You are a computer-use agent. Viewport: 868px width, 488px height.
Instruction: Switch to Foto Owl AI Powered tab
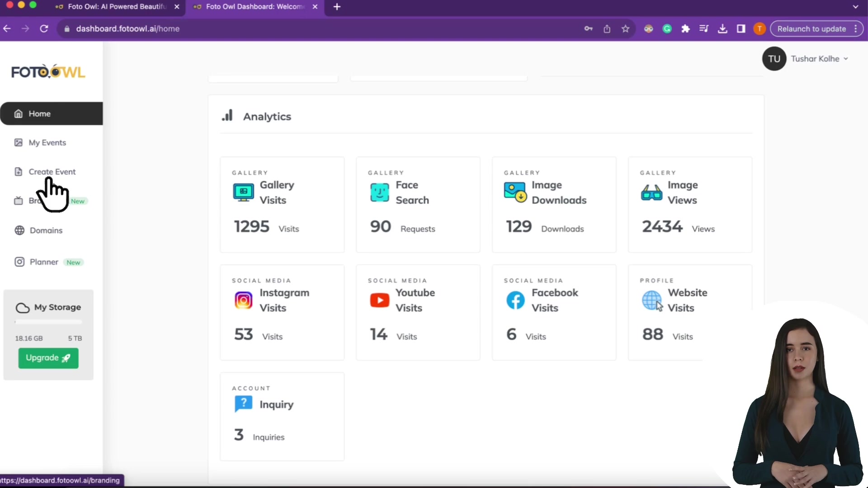(x=117, y=7)
